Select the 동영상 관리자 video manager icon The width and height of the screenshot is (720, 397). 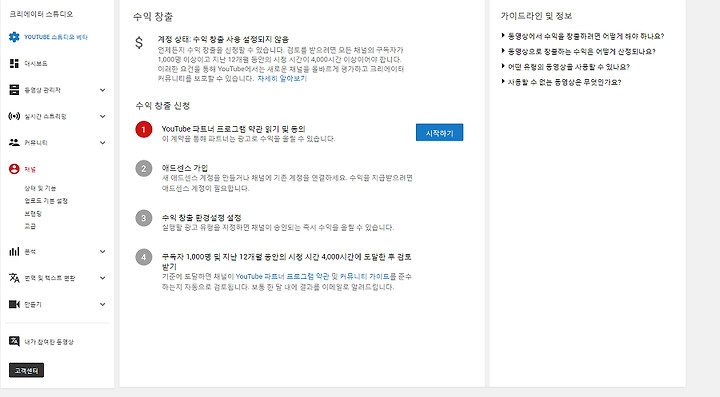click(x=14, y=90)
